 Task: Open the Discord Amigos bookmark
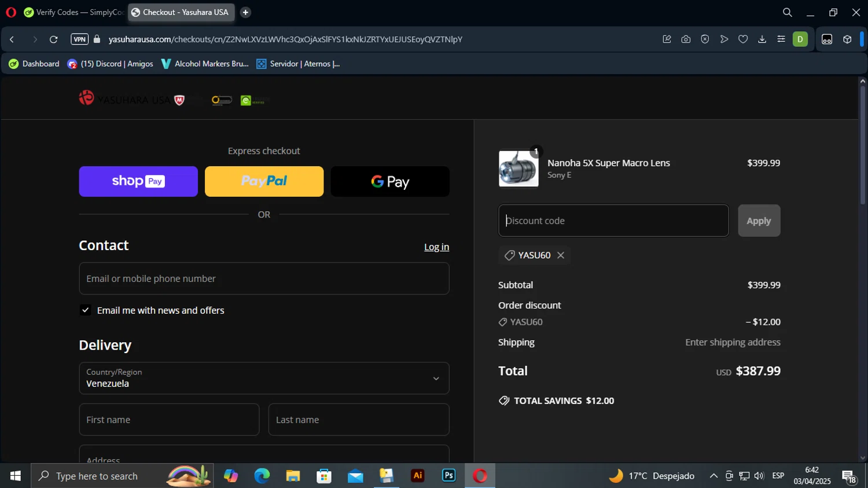pos(110,64)
